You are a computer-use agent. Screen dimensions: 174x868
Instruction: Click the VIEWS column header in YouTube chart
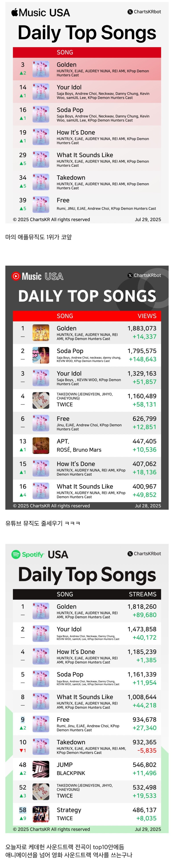(x=147, y=316)
